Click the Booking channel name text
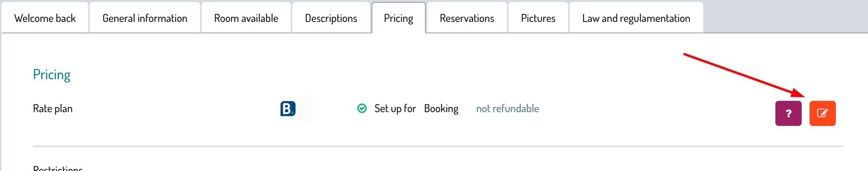The image size is (868, 171). click(x=441, y=109)
